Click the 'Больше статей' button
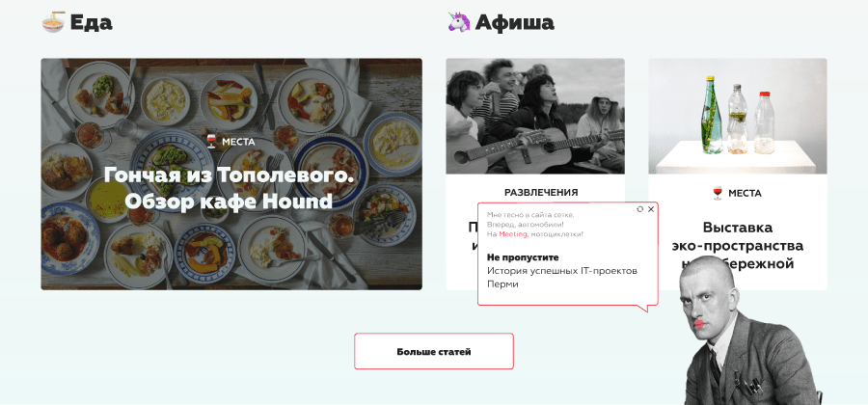 click(x=434, y=351)
